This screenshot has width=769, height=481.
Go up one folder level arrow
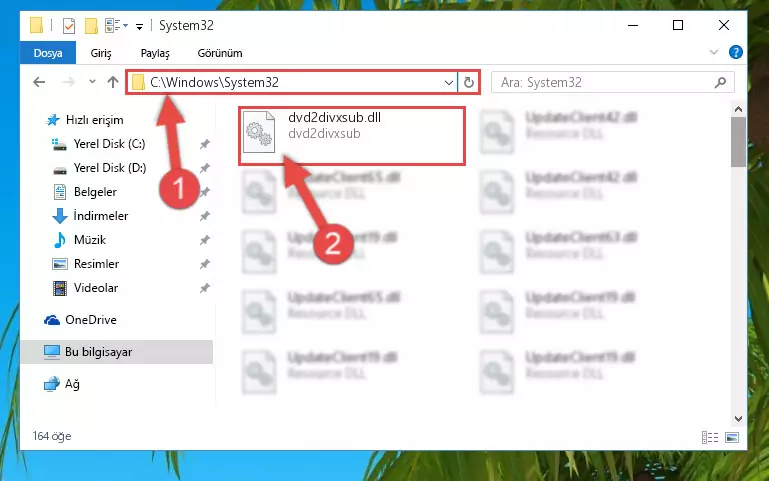(113, 82)
